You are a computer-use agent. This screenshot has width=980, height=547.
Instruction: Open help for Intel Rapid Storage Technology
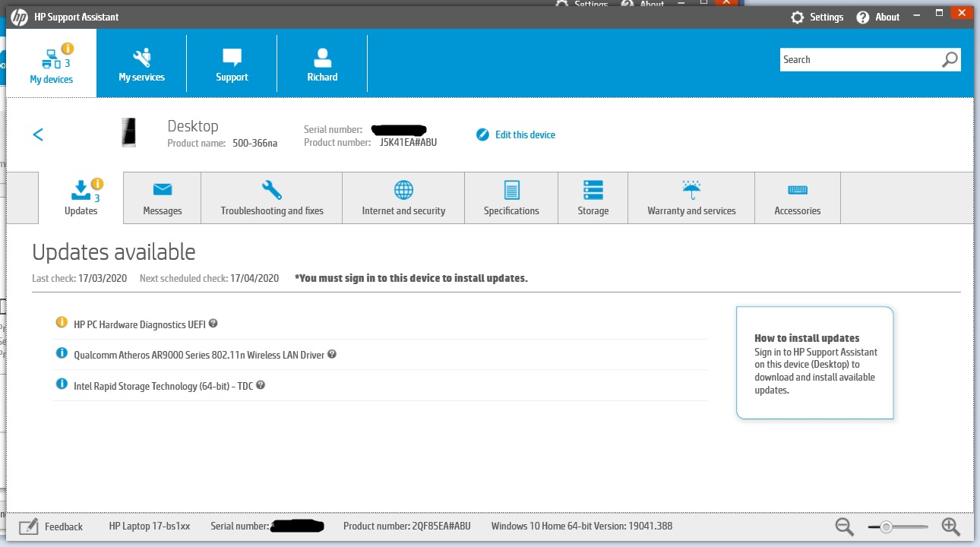pos(261,385)
